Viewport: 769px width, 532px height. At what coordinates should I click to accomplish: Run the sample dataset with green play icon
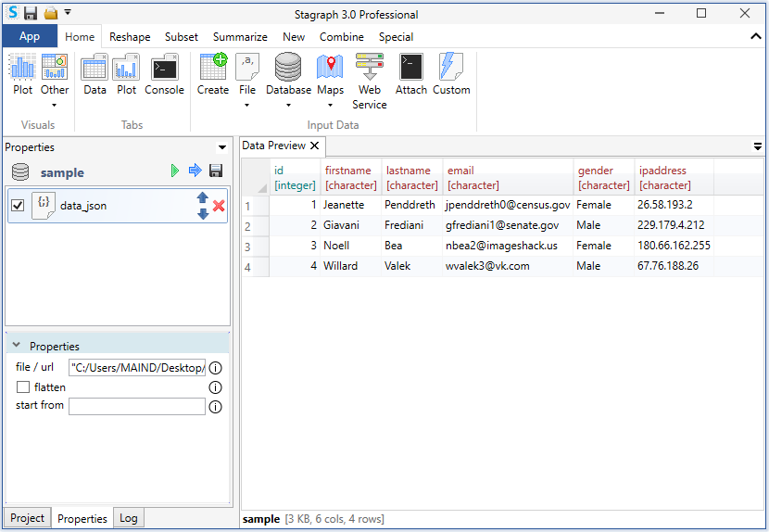(174, 171)
